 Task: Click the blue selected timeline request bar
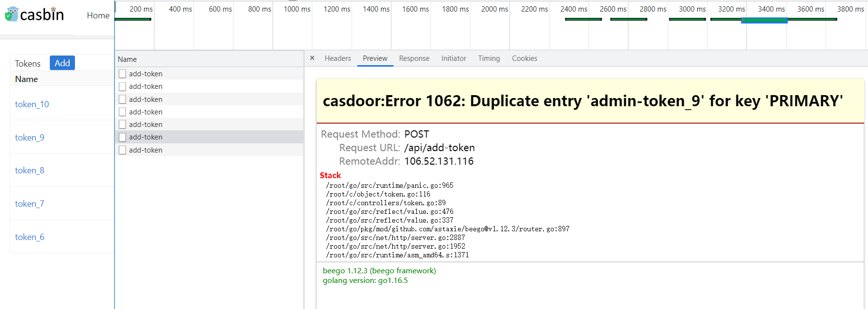pos(765,20)
